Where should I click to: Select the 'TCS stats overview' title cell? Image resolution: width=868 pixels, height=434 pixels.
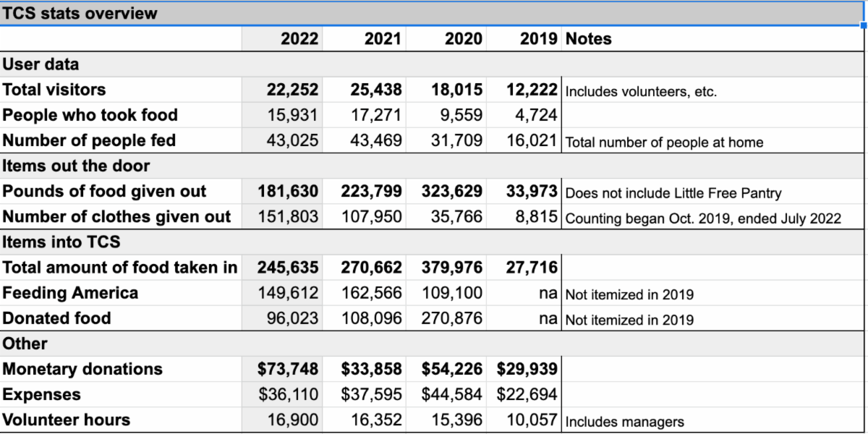point(80,13)
